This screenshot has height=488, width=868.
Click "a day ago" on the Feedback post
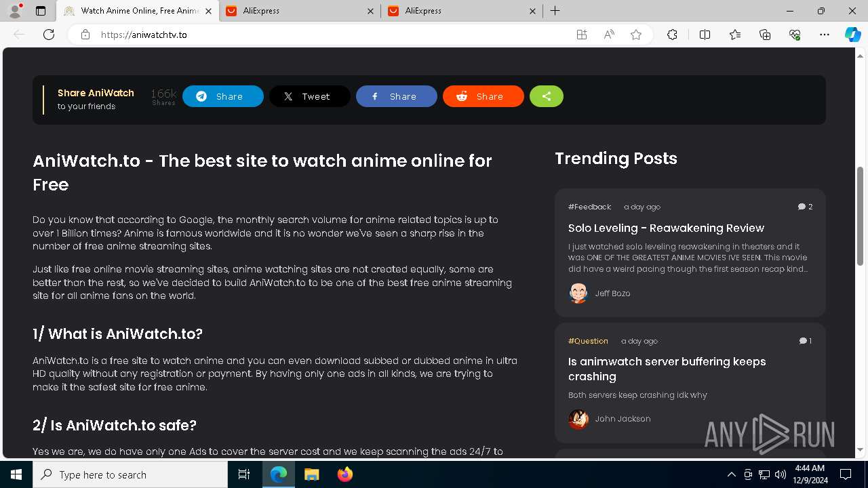pos(642,207)
